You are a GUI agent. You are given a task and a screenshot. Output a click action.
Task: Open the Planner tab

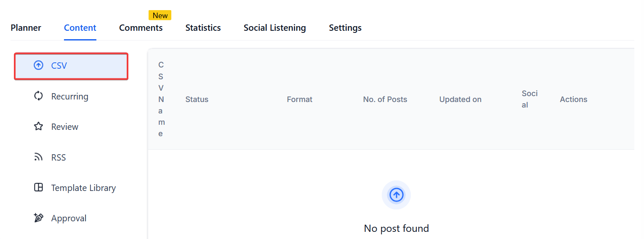[26, 28]
